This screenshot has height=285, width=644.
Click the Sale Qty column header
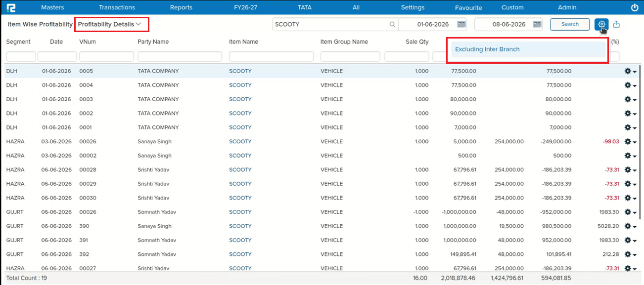click(417, 42)
